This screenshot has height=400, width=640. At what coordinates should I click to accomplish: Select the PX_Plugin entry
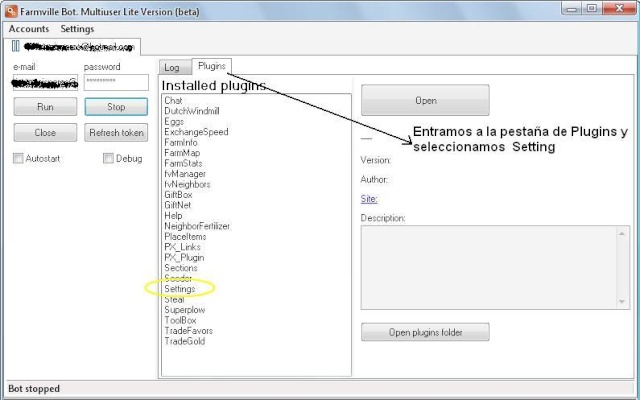pyautogui.click(x=184, y=258)
